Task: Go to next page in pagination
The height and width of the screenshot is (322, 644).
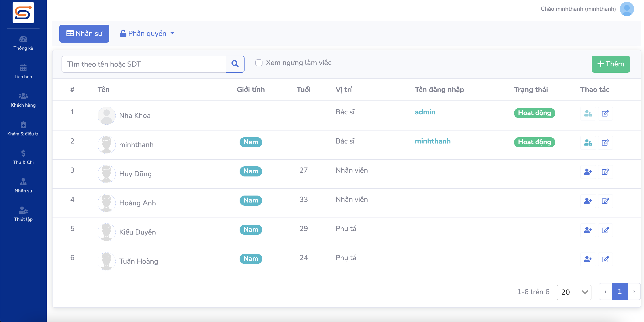Action: point(634,292)
